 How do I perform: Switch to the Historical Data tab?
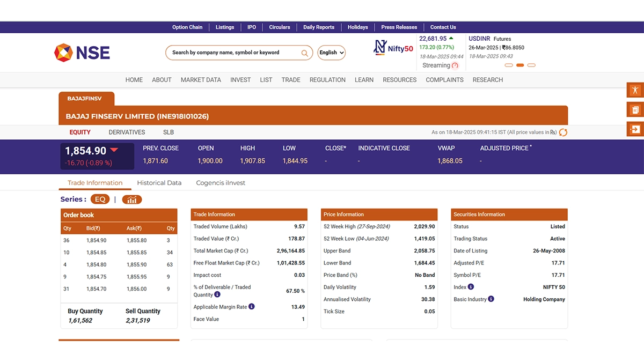coord(159,183)
